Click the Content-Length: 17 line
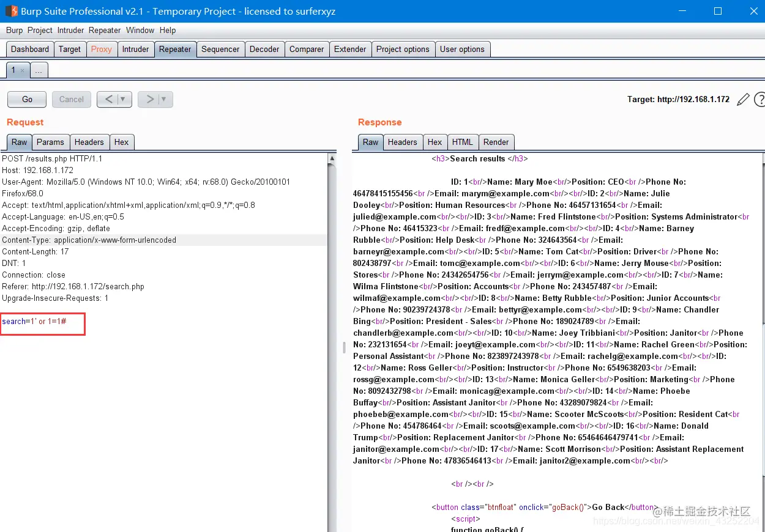 click(35, 252)
